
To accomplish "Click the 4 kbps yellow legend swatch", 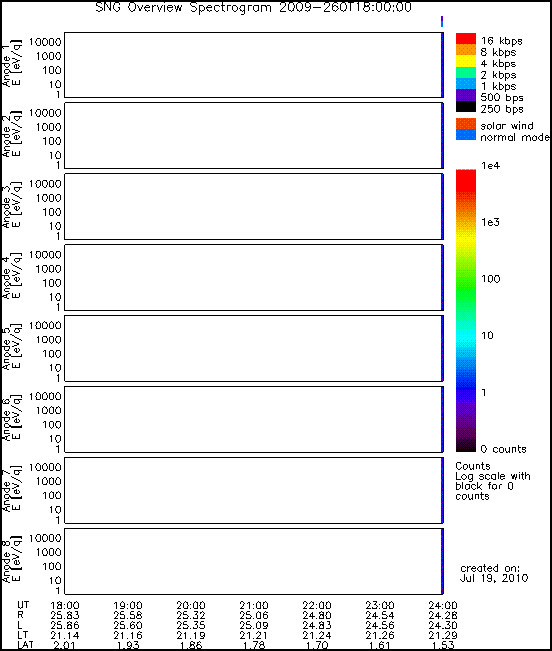I will pos(466,61).
